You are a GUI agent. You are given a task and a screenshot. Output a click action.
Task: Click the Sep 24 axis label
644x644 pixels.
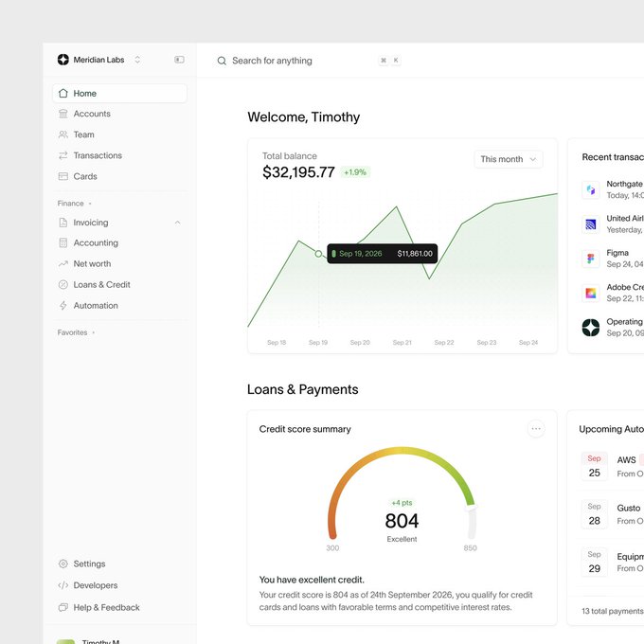(x=528, y=343)
